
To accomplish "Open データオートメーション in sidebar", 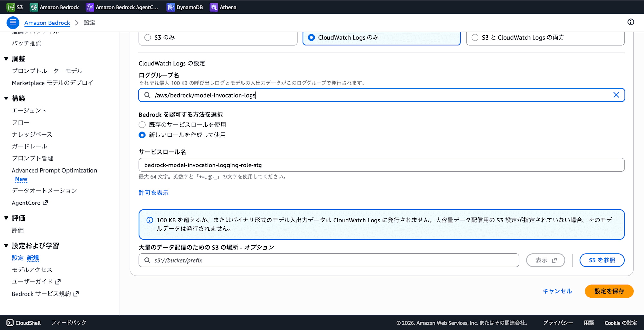I will [x=44, y=191].
